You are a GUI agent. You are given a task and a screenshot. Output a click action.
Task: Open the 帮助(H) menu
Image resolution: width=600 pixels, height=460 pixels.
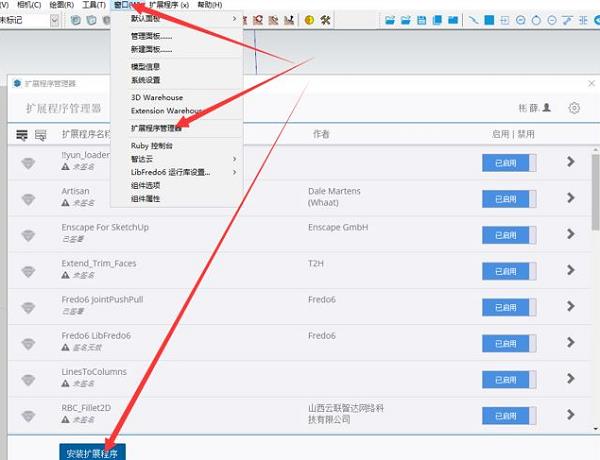210,5
